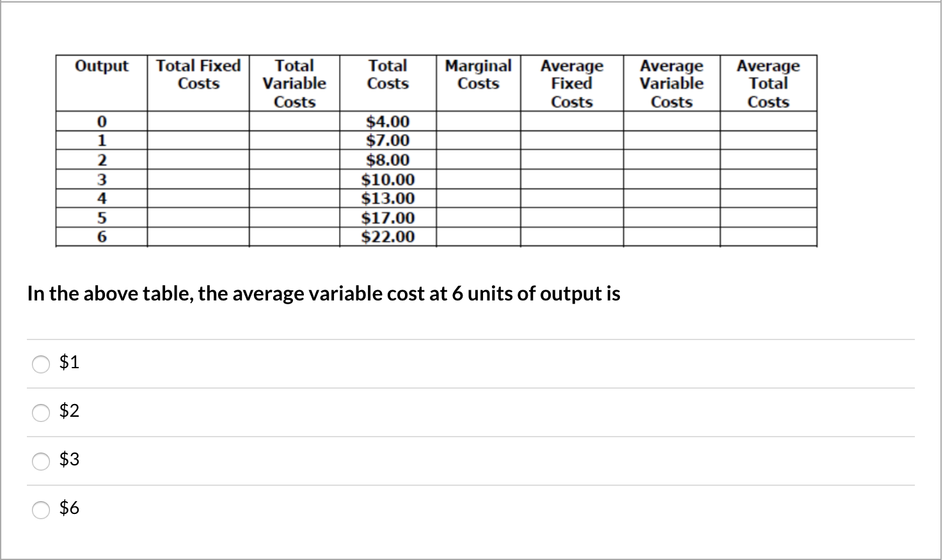Click the Marginal Costs column header

tap(478, 74)
